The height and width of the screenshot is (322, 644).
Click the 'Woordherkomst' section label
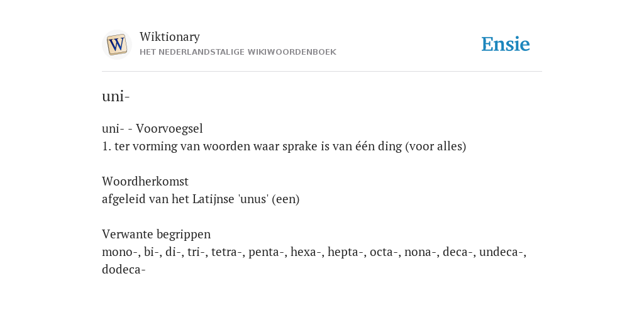(x=145, y=181)
